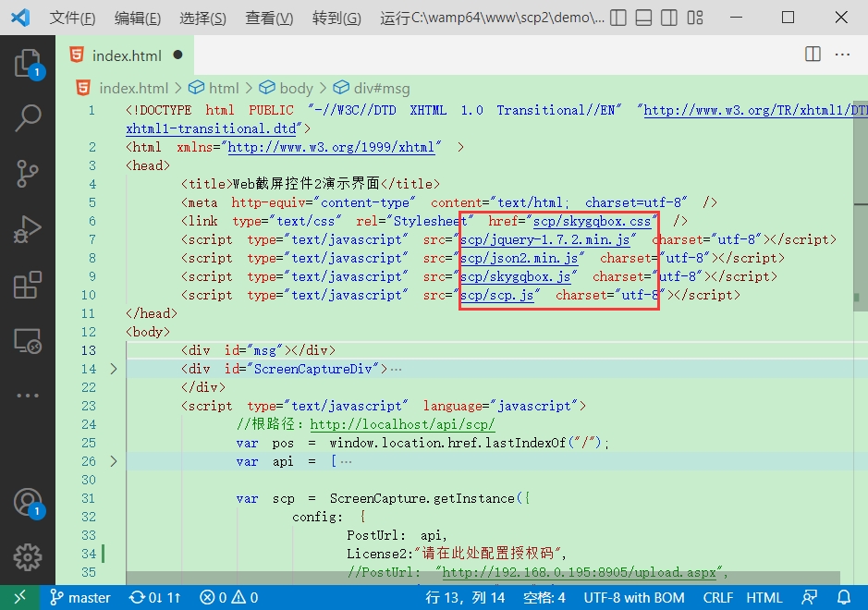Open the Source Control view

click(x=28, y=173)
